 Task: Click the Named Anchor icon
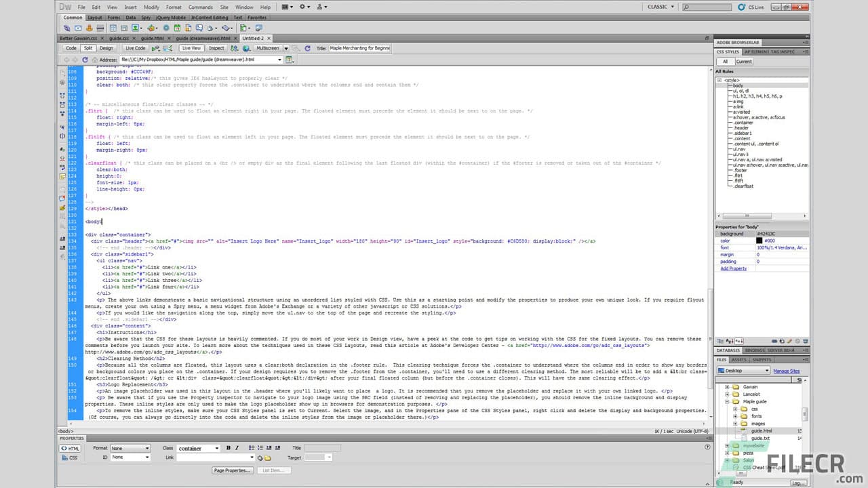pyautogui.click(x=88, y=28)
